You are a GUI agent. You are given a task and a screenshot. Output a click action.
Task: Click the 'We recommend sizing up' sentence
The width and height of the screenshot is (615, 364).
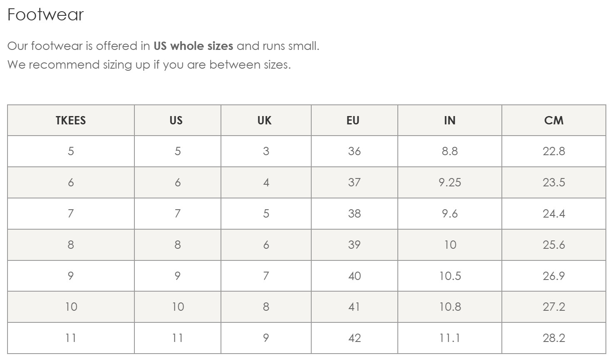(x=149, y=65)
